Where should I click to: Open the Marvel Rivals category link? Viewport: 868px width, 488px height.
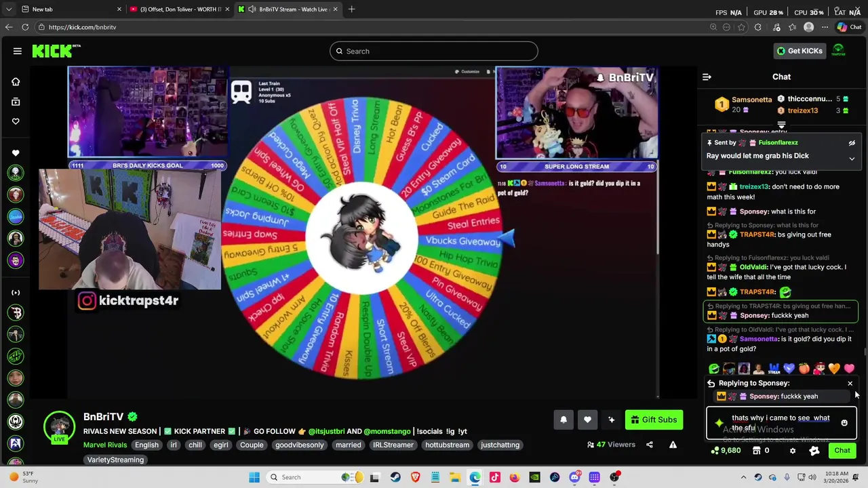[x=105, y=445]
